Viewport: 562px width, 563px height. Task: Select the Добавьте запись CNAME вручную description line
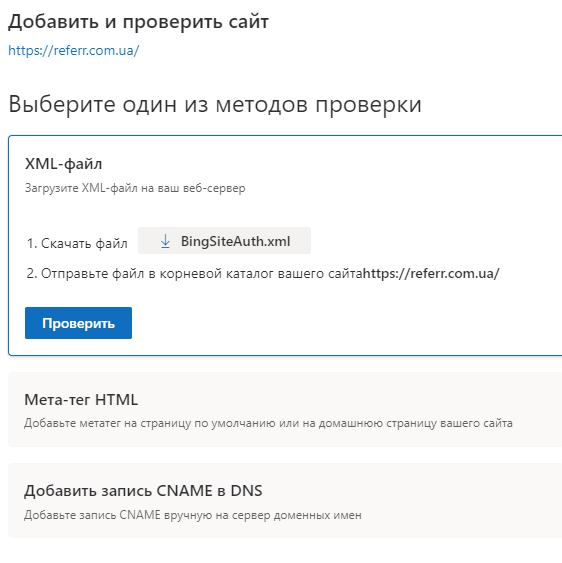193,515
